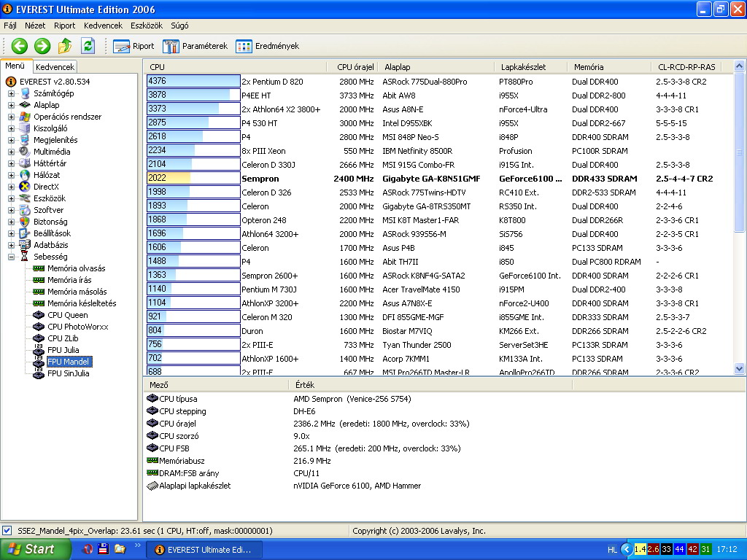Switch to the Kedvencek sidebar tab

pos(55,67)
